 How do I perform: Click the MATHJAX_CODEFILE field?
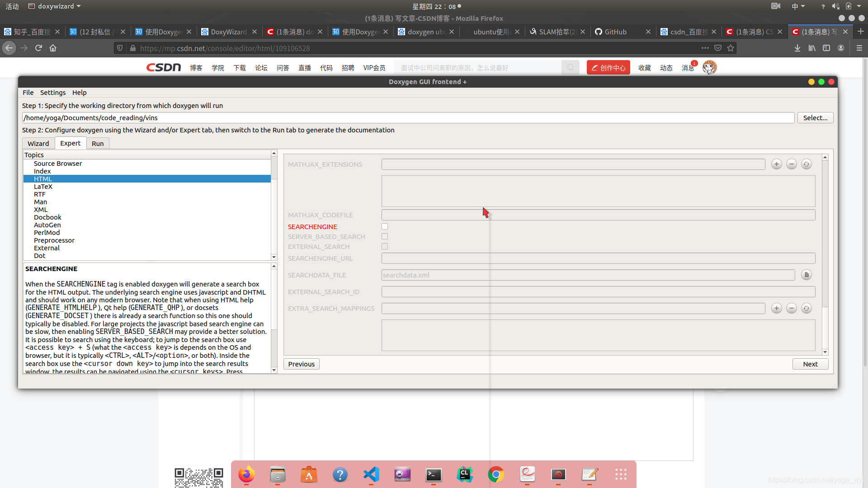coord(598,215)
